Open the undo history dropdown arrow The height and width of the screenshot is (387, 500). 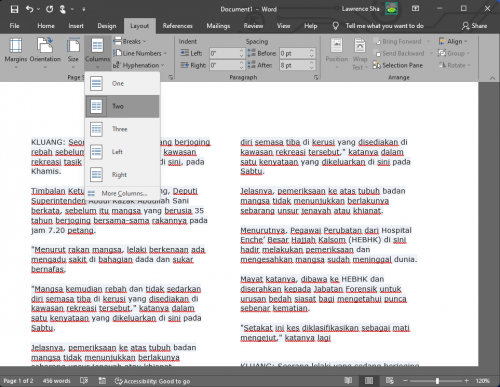click(x=38, y=9)
